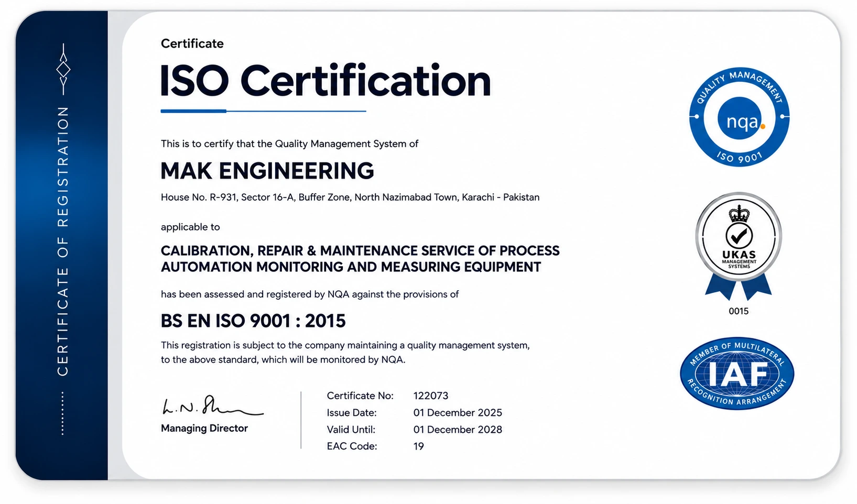Click 'This registration is subject to' line

pyautogui.click(x=345, y=345)
